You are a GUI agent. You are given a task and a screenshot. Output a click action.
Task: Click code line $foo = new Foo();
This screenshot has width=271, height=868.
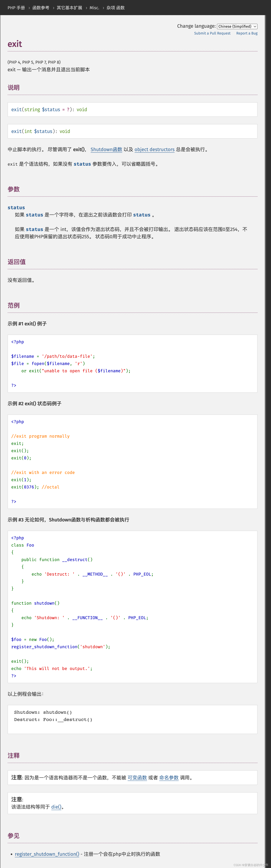point(33,640)
